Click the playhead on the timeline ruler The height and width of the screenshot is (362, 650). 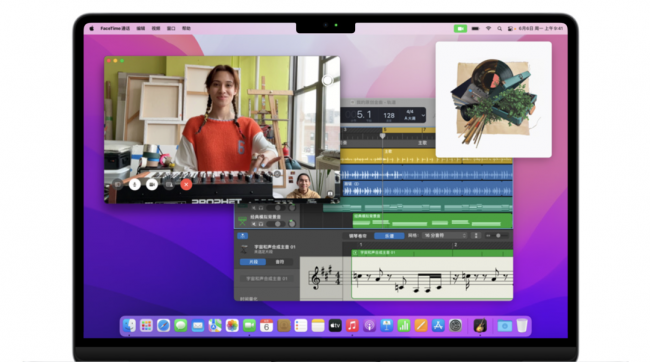click(x=383, y=135)
